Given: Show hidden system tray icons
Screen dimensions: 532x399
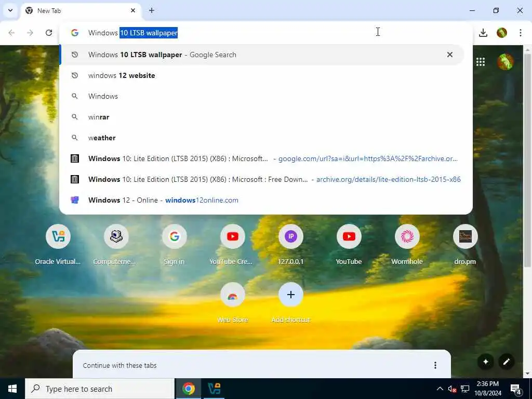Looking at the screenshot, I should (x=440, y=389).
